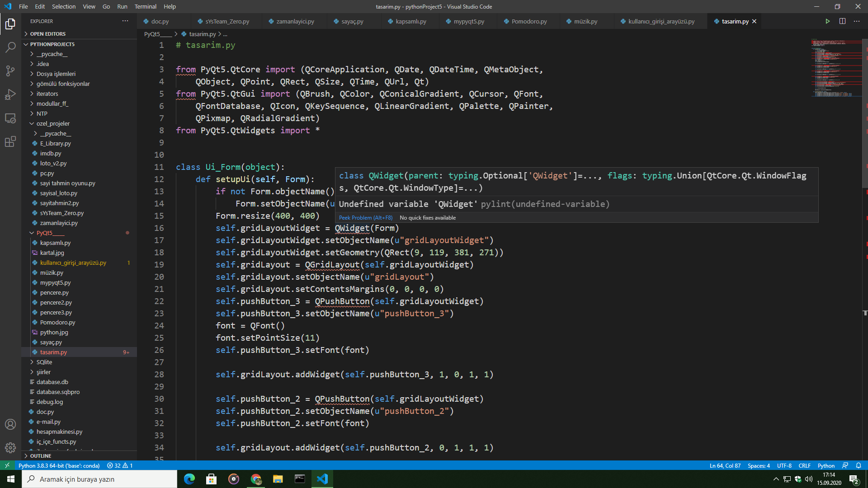This screenshot has height=488, width=868.
Task: Open editor More Actions ellipsis menu
Action: 857,21
